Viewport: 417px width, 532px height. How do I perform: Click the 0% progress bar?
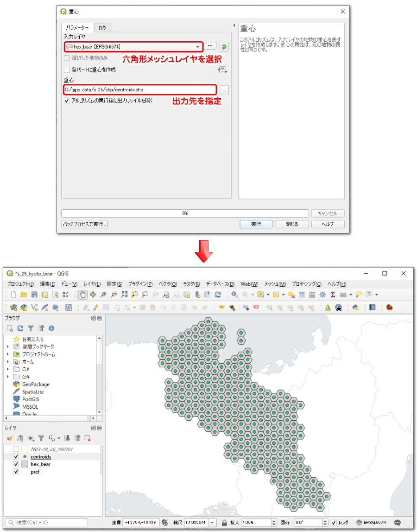[185, 213]
